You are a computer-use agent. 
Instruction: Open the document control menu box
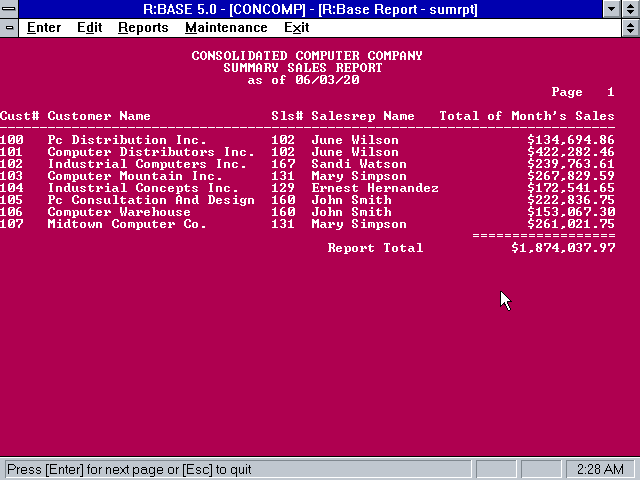(x=9, y=28)
